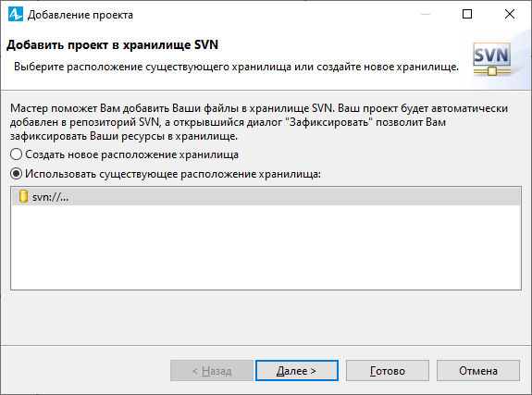Select the Создать новое расположение хранилища radio button
Image resolution: width=532 pixels, height=395 pixels.
(x=16, y=154)
